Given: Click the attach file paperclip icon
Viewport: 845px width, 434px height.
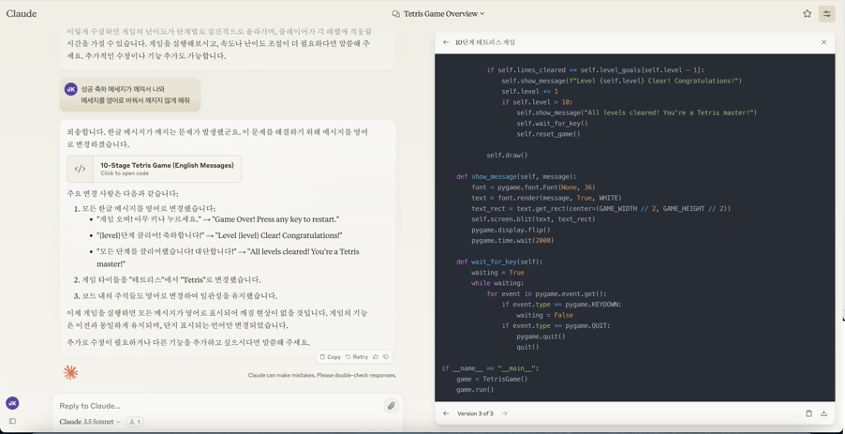Looking at the screenshot, I should pos(391,405).
